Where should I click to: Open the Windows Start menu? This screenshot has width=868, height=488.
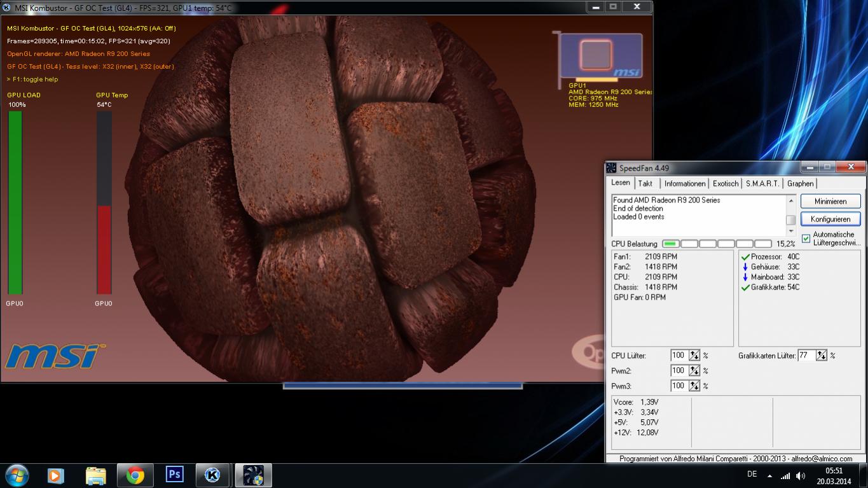[x=16, y=475]
